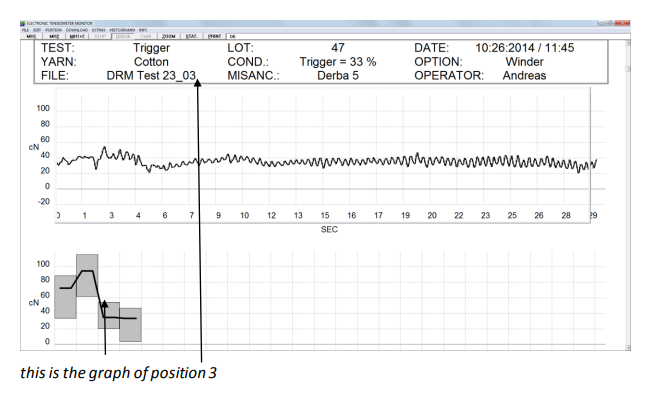The height and width of the screenshot is (400, 652).
Task: Open the FILE menu
Action: 6,28
